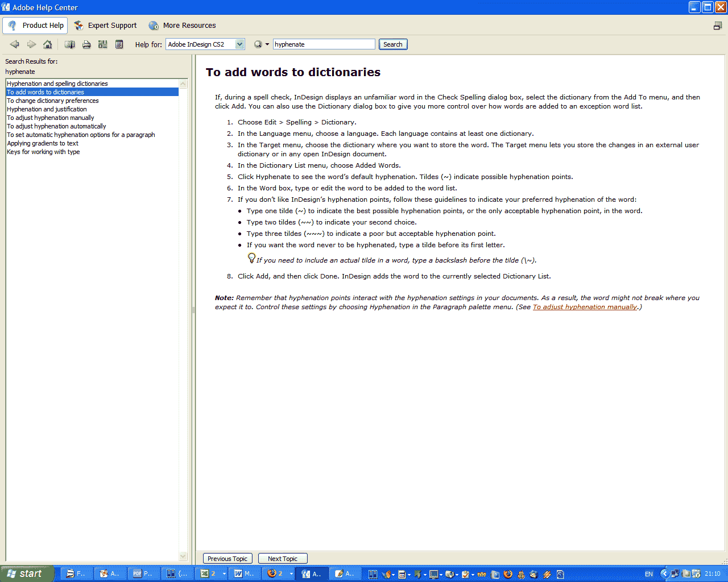The width and height of the screenshot is (728, 582).
Task: Expand the Help for product dropdown
Action: (x=240, y=44)
